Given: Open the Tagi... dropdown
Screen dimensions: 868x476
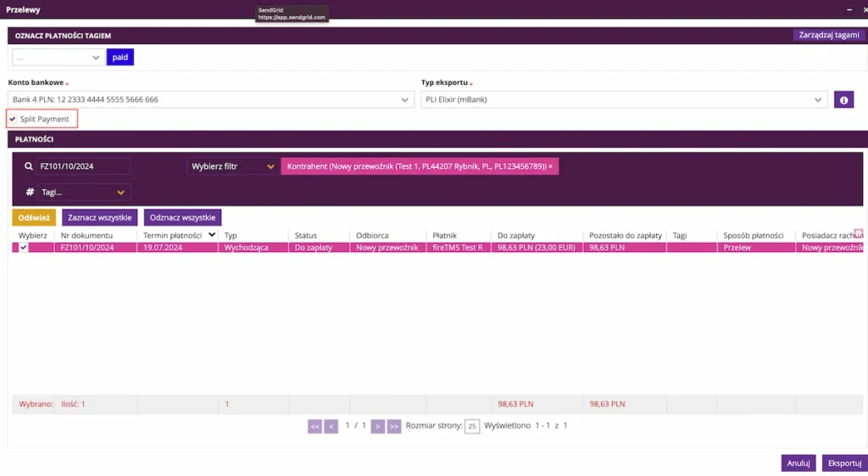Looking at the screenshot, I should (x=83, y=193).
